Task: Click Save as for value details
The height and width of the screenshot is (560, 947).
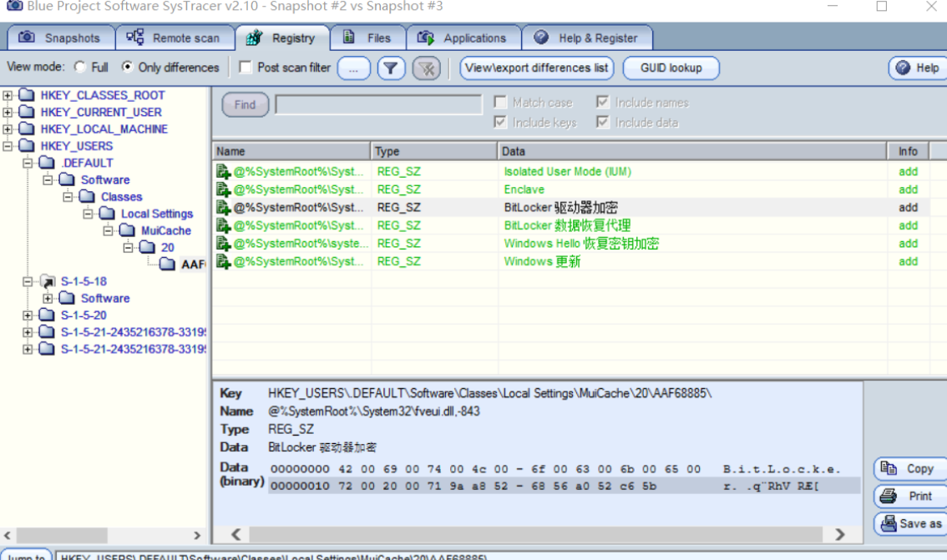Action: (x=910, y=523)
